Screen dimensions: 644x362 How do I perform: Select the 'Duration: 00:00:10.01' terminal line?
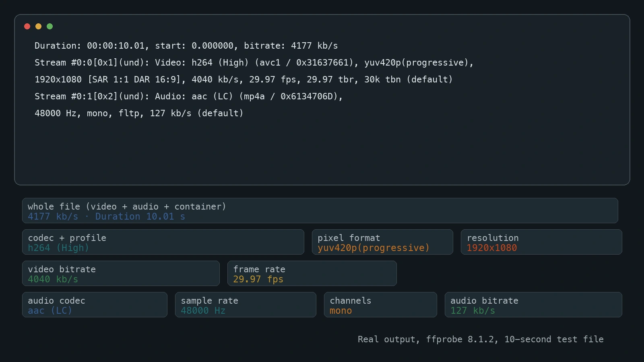(186, 46)
